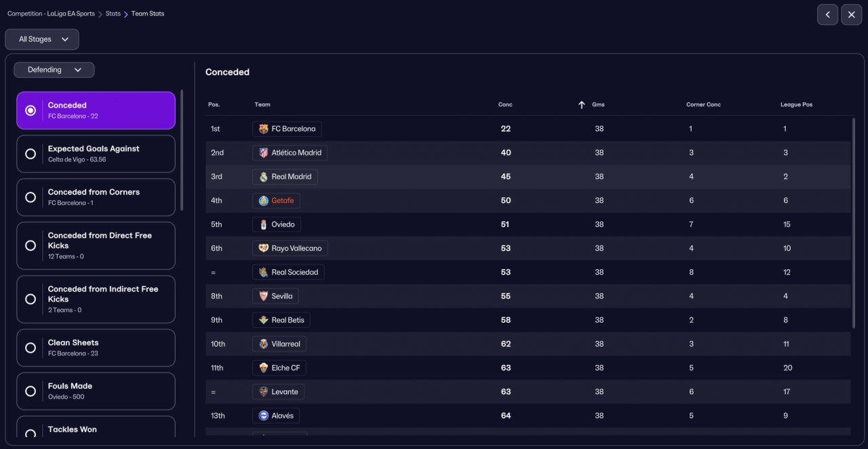Click the FC Barcelona club crest icon

coord(264,129)
